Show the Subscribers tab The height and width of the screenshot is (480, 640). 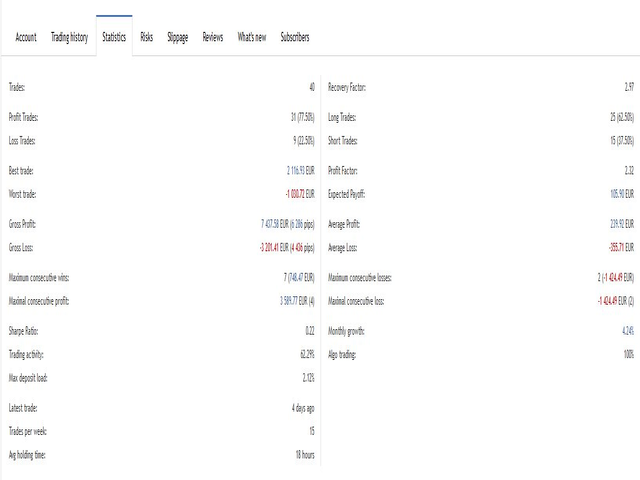(295, 38)
